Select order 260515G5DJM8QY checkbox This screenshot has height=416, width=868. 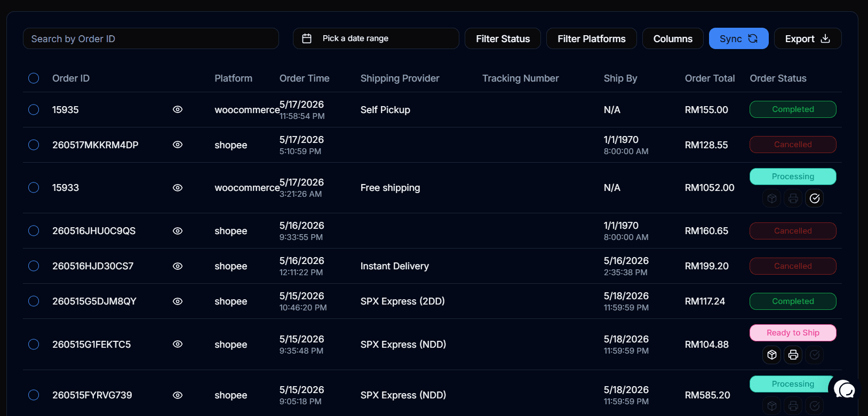coord(34,301)
